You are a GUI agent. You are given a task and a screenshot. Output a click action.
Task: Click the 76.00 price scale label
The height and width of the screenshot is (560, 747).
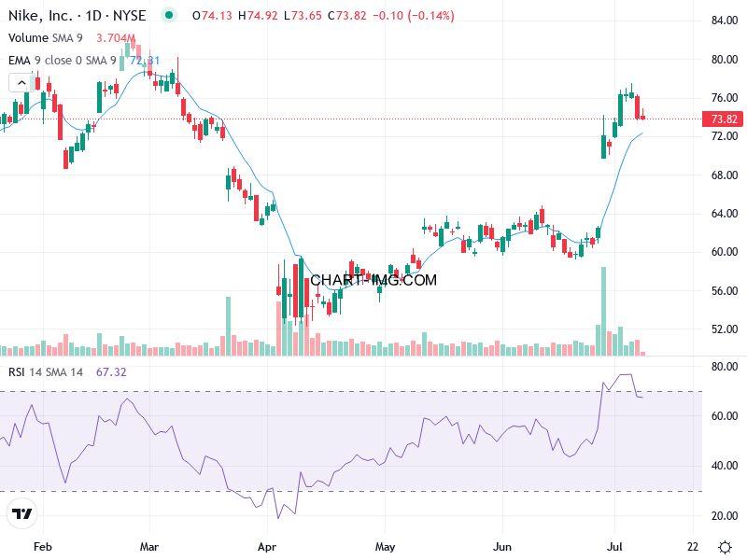(725, 98)
